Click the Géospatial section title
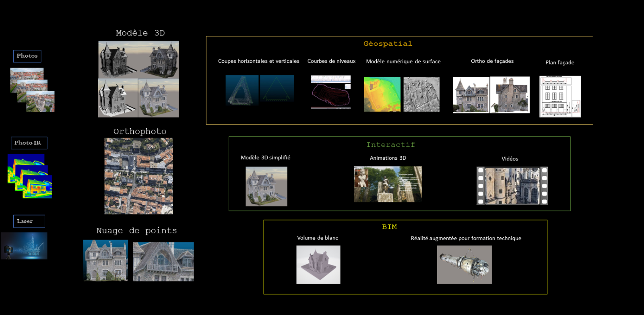This screenshot has height=315, width=644. coord(388,44)
